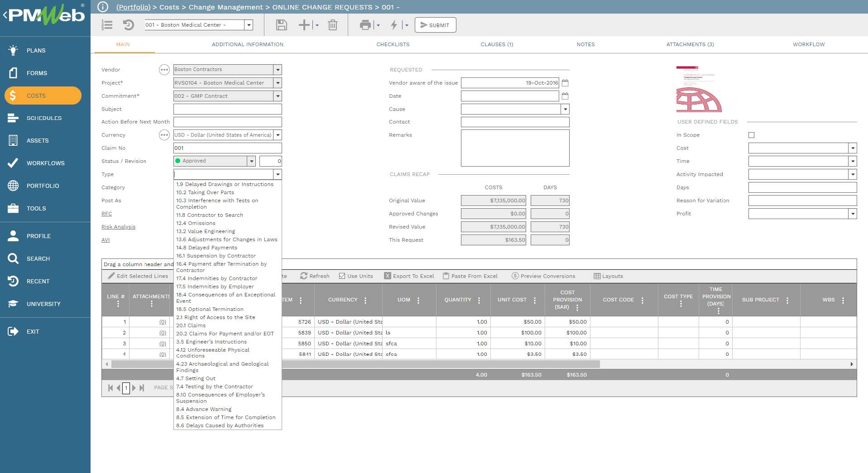
Task: Click the Portfolio breadcrumb link
Action: pyautogui.click(x=133, y=7)
